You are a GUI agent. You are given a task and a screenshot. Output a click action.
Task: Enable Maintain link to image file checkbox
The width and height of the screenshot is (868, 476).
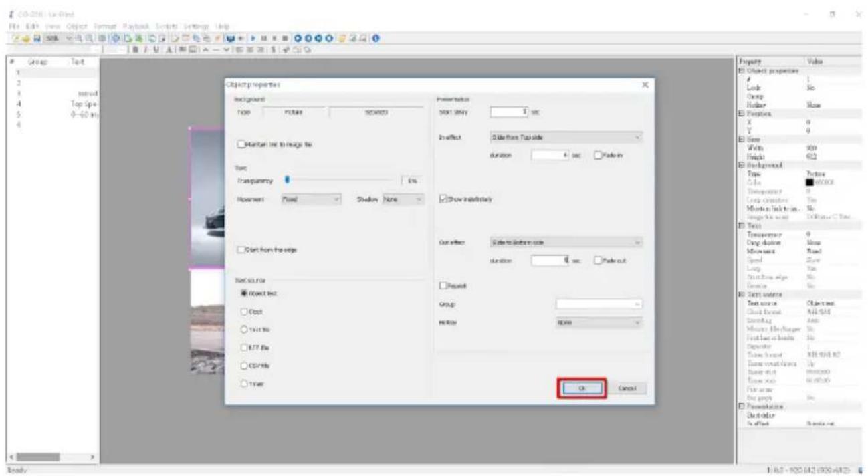(241, 144)
